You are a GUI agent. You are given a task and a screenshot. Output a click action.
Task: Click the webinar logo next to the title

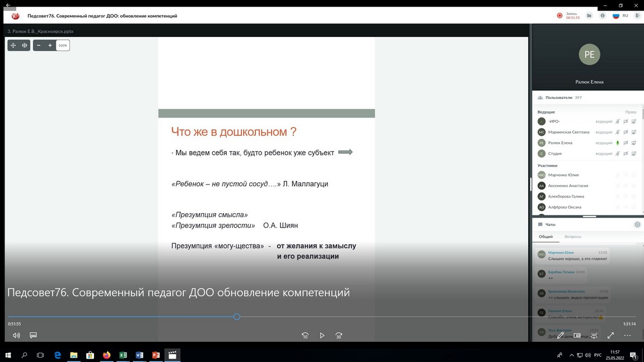pyautogui.click(x=16, y=16)
